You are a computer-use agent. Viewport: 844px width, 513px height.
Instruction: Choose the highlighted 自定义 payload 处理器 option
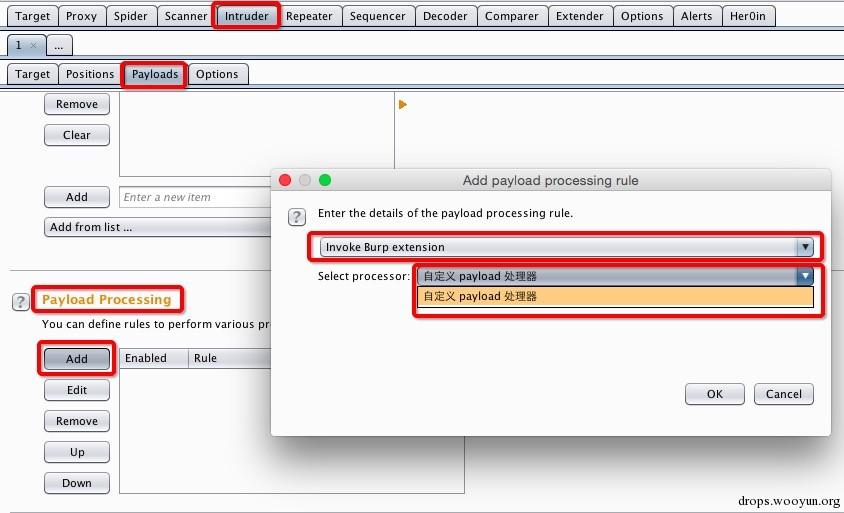(x=615, y=297)
